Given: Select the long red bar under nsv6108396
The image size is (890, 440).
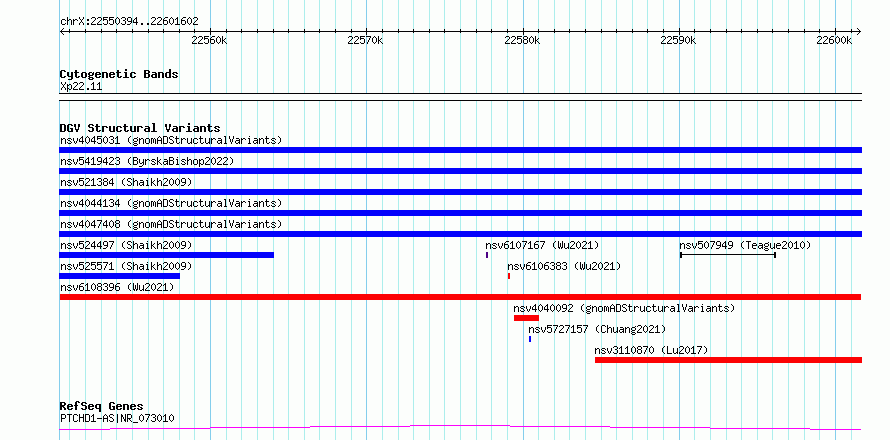Looking at the screenshot, I should pos(460,297).
